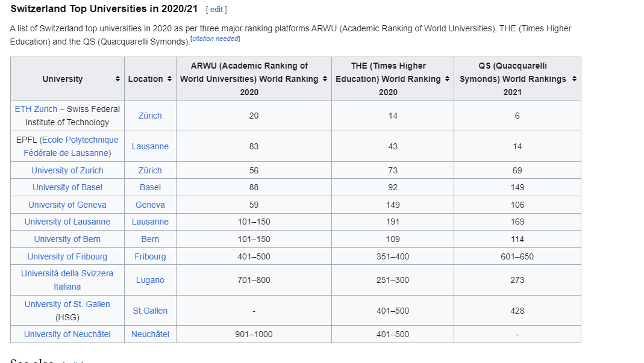Select THE value 109 for University of Bern
644x363 pixels.
coord(393,239)
